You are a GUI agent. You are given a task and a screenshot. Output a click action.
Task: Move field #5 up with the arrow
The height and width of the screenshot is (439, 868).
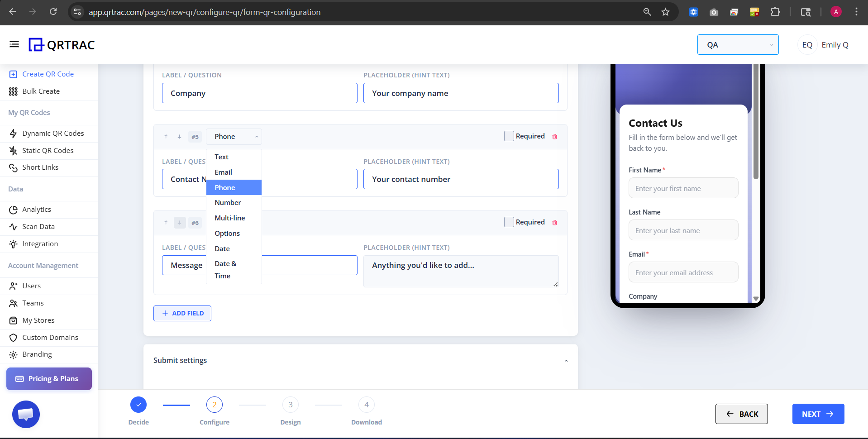point(166,136)
